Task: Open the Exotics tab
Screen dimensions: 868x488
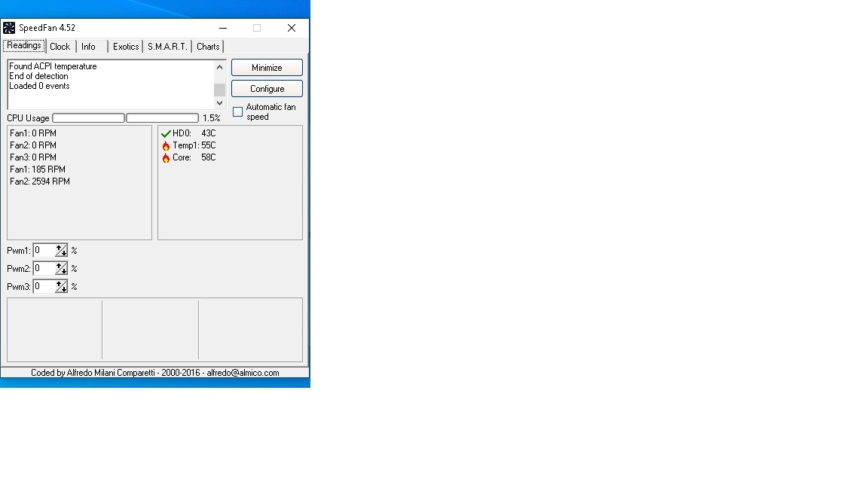Action: 126,47
